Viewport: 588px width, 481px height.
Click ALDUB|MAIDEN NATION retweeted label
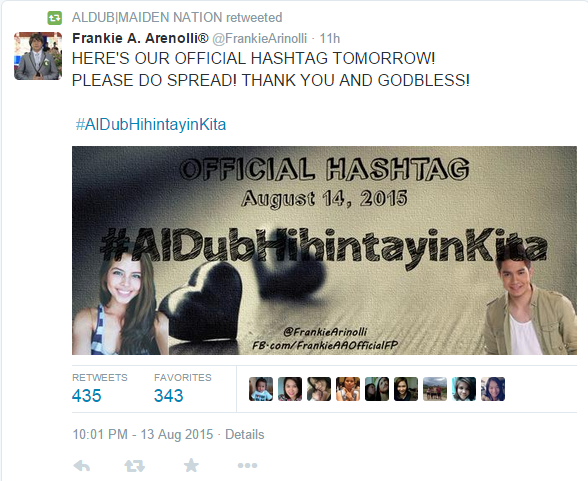click(x=177, y=18)
